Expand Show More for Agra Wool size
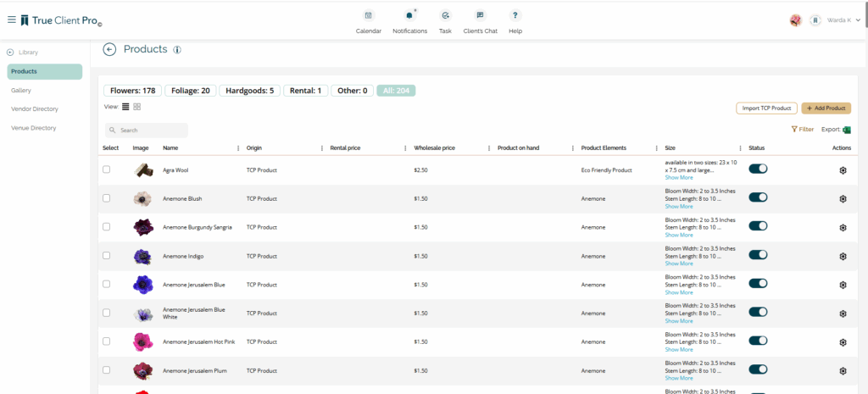This screenshot has height=394, width=868. [678, 178]
